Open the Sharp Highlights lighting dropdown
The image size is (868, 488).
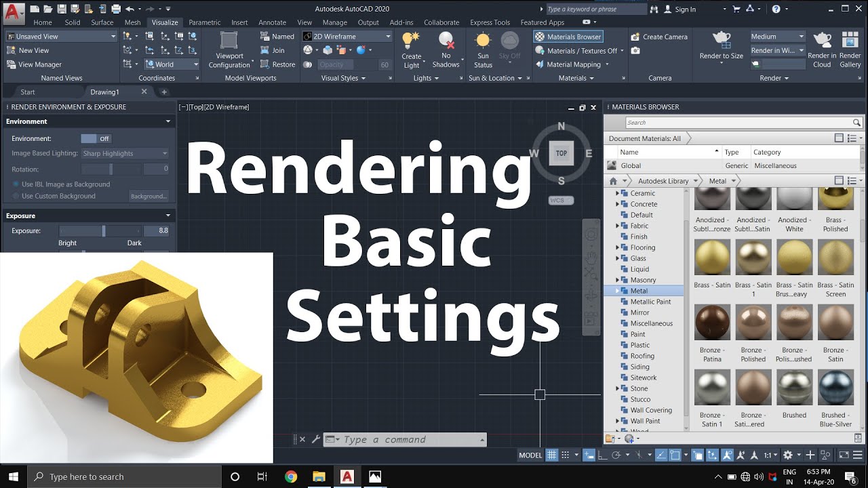point(125,153)
